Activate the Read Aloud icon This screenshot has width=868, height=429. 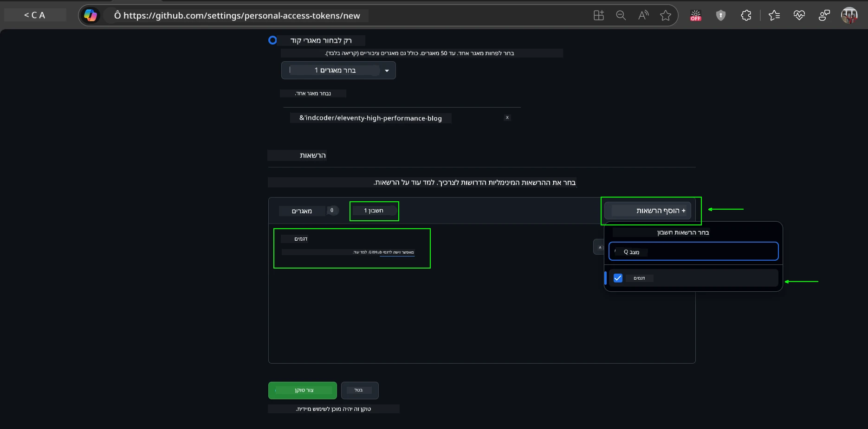(643, 15)
